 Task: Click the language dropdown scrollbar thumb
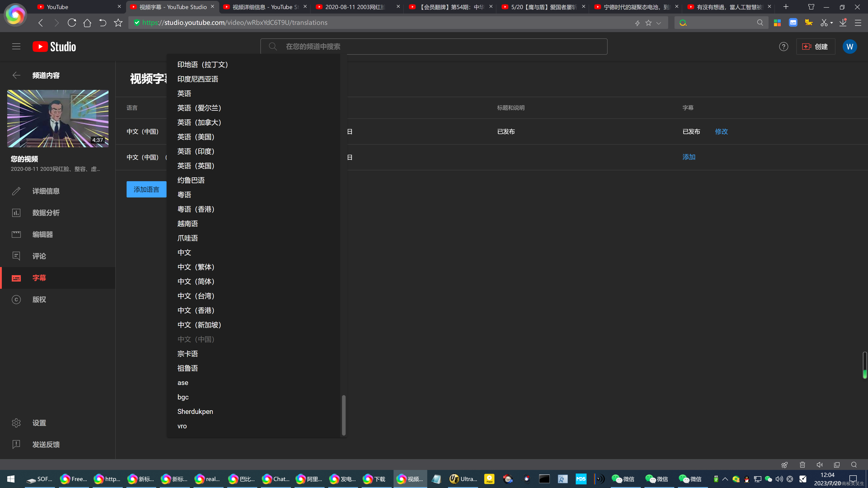[x=344, y=415]
